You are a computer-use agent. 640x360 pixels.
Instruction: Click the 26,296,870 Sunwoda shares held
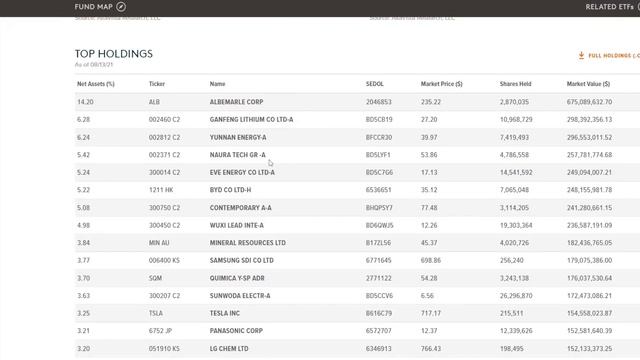tap(516, 296)
